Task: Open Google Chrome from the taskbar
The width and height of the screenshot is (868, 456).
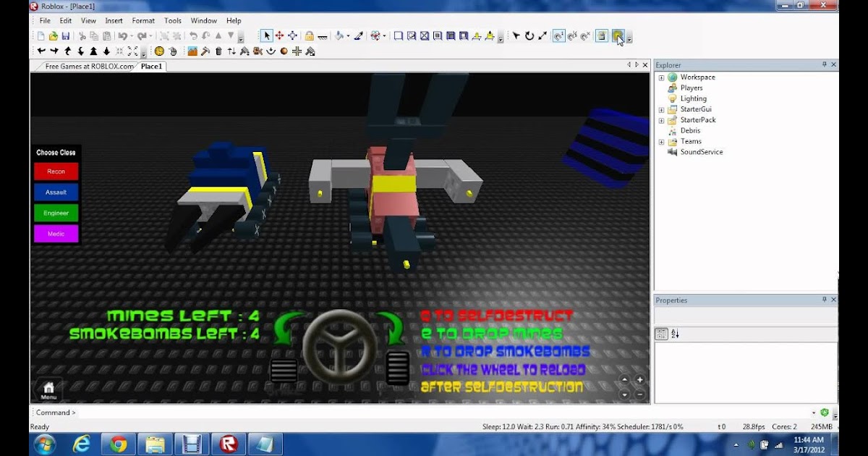Action: coord(119,444)
